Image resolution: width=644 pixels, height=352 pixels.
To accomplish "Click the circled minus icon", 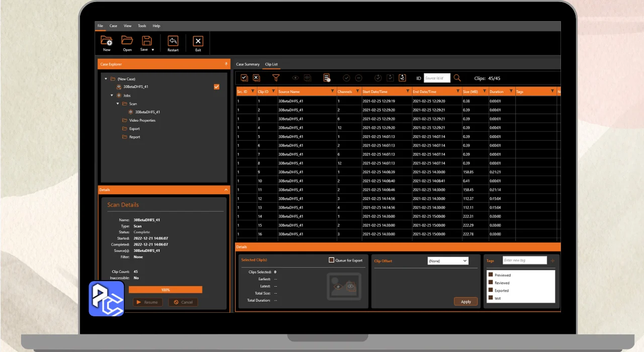I will coord(359,78).
